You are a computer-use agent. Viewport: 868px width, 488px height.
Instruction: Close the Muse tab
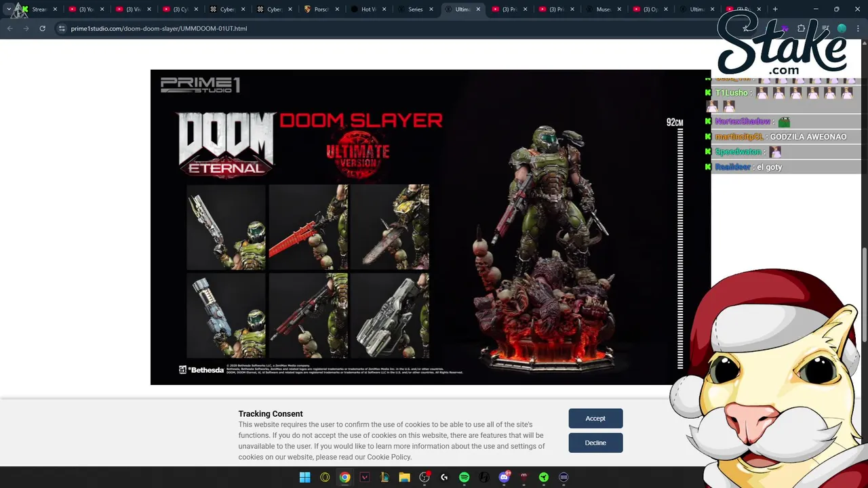tap(619, 9)
